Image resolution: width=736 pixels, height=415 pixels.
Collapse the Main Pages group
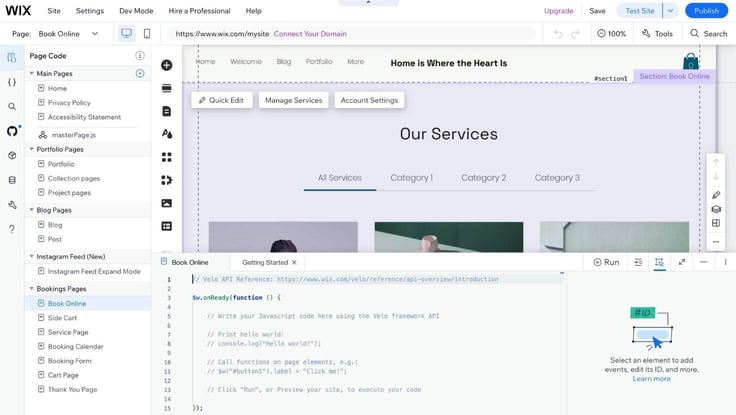31,73
